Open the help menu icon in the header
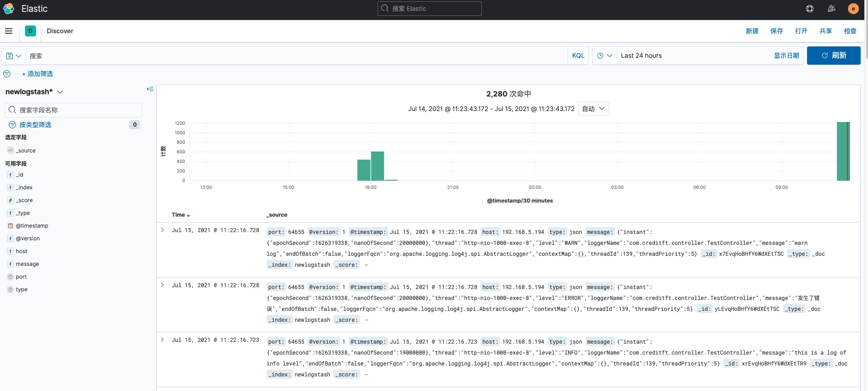 point(810,9)
